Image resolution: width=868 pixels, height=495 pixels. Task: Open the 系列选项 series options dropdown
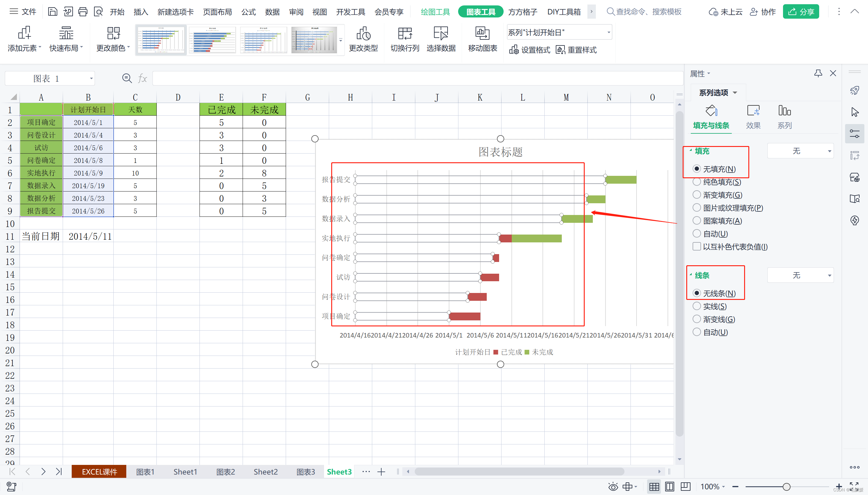(x=718, y=92)
